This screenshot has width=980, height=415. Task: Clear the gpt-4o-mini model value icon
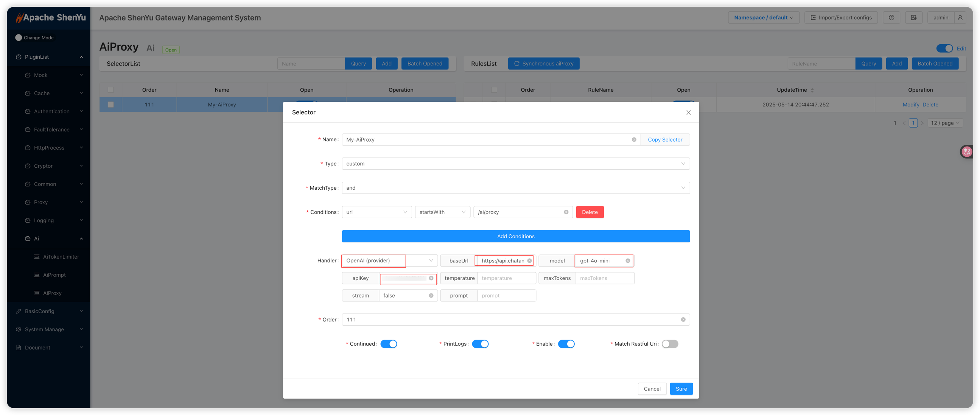click(x=628, y=261)
